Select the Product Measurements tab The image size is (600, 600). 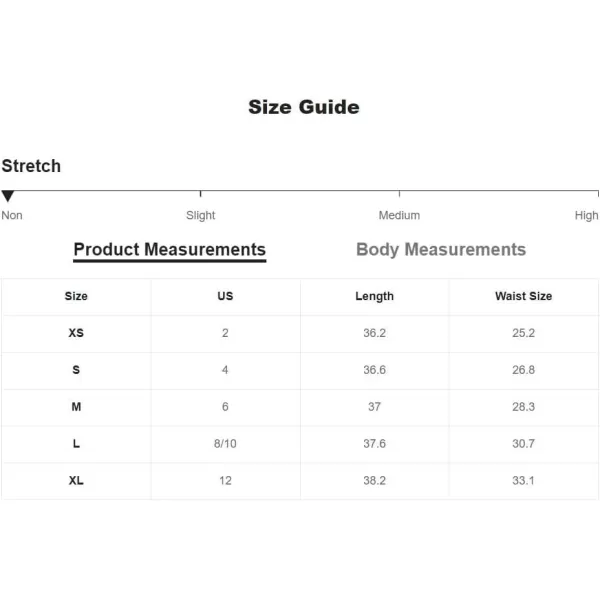click(170, 251)
